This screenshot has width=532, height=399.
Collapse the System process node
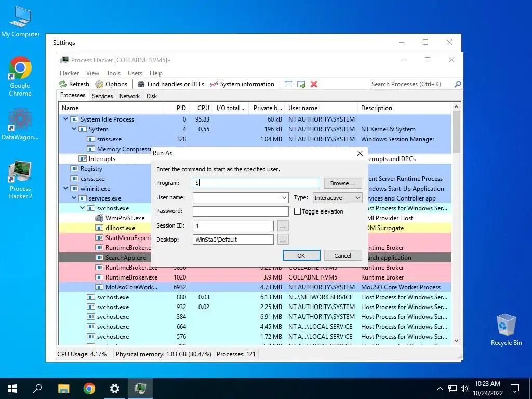74,129
